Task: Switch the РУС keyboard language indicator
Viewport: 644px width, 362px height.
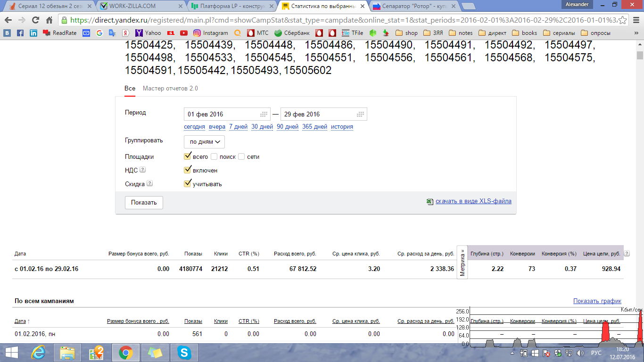Action: point(596,353)
